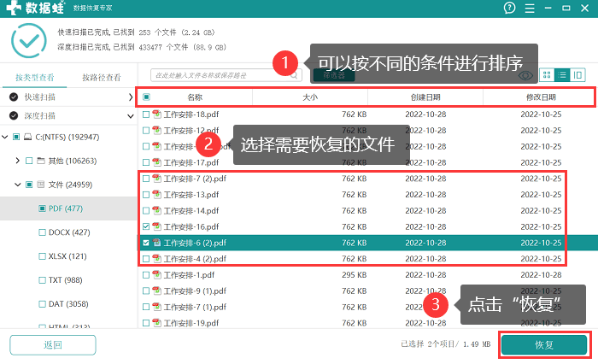Click the search magnifier icon

tap(294, 75)
